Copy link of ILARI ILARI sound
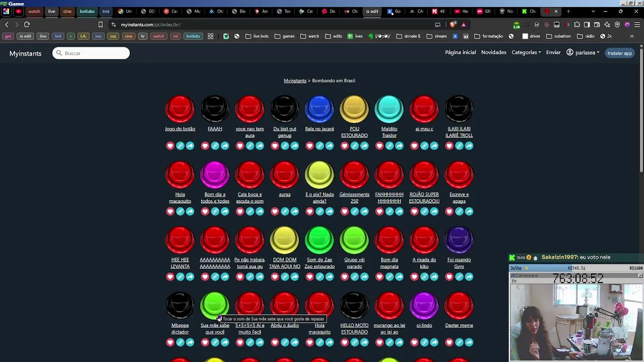The image size is (644, 362). tap(459, 146)
